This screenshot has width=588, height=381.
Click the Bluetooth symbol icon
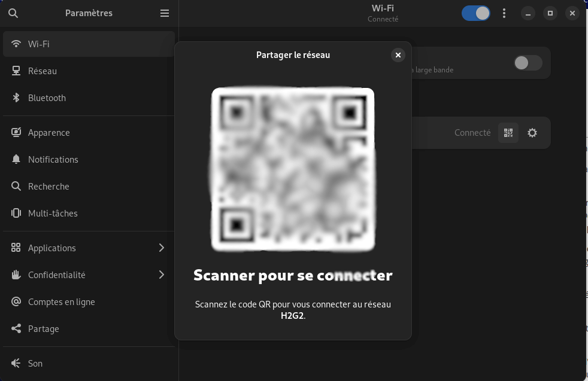point(16,97)
